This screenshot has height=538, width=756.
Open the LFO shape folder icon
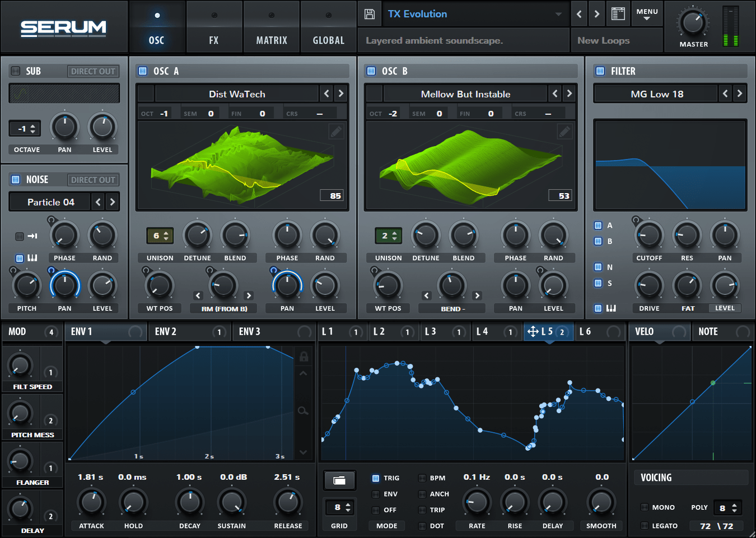coord(339,480)
